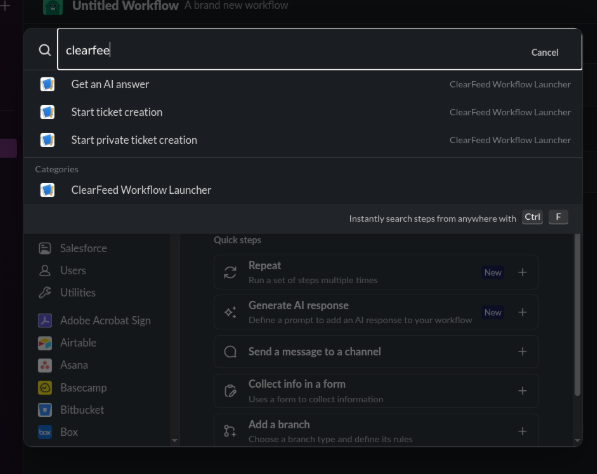Viewport: 597px width, 474px height.
Task: Click the ClearFeed icon beside 'Get an AI answer'
Action: (47, 84)
